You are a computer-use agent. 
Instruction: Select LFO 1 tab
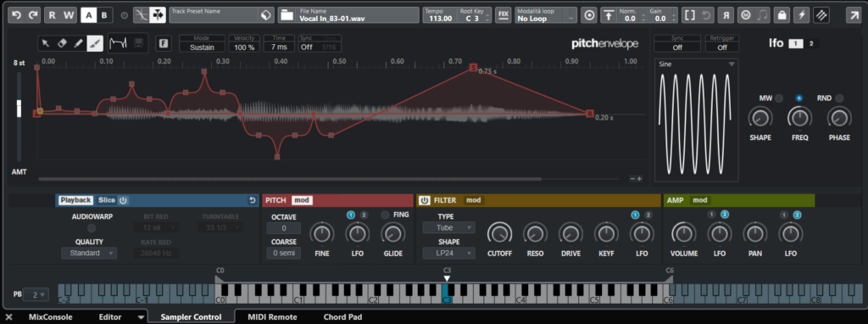[795, 44]
